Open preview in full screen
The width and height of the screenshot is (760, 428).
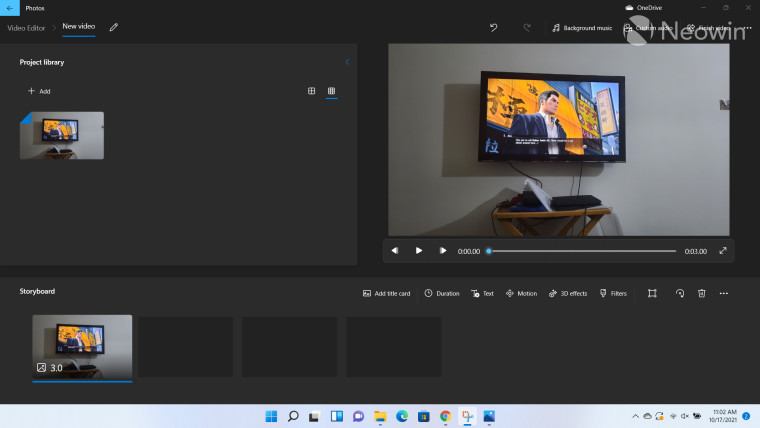click(723, 251)
